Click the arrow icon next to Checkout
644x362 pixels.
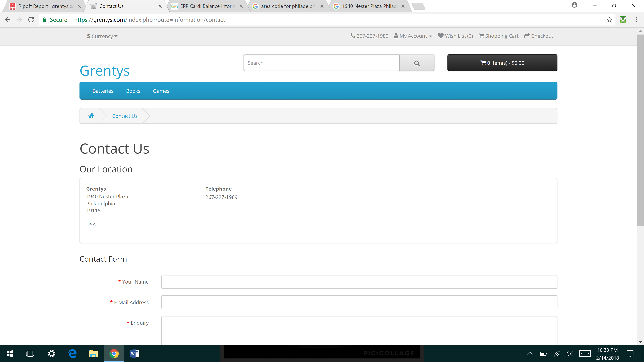[527, 36]
